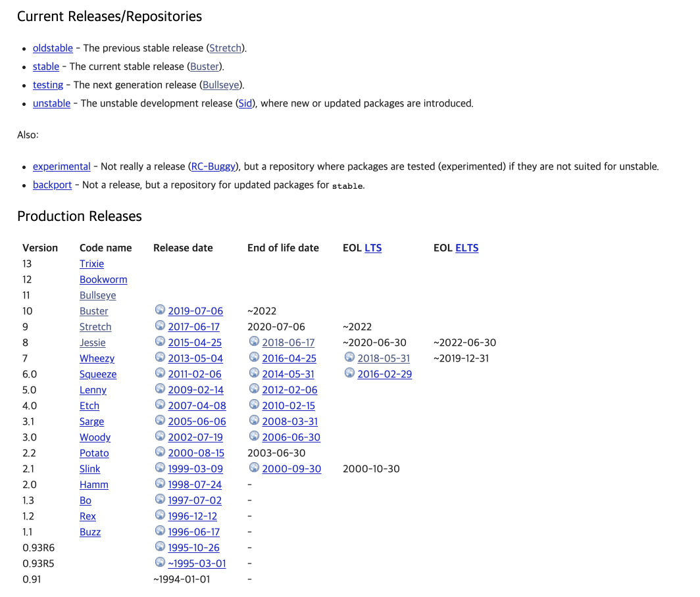Open the Potato code name link
Viewport: 700px width, 597px height.
coord(94,453)
